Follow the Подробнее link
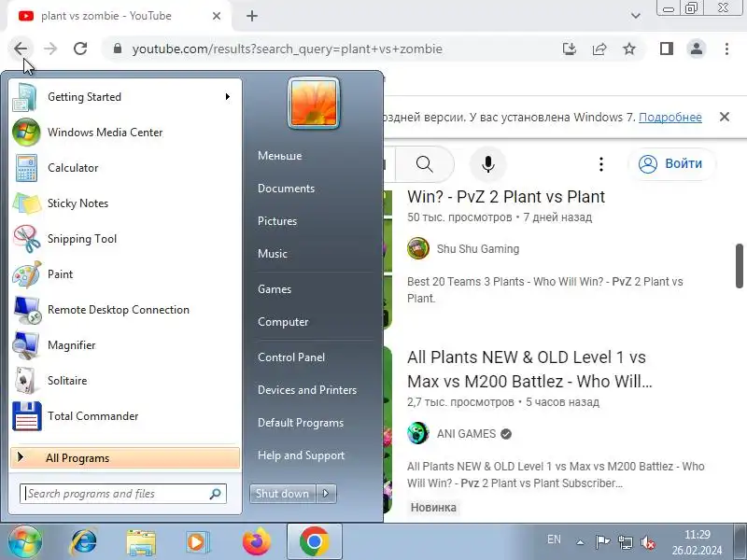 click(669, 118)
